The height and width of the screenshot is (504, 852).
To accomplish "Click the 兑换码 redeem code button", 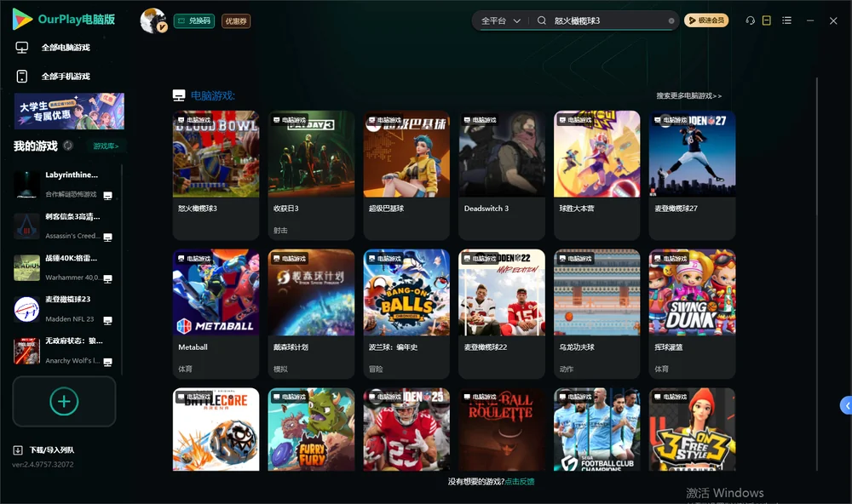I will [x=194, y=20].
